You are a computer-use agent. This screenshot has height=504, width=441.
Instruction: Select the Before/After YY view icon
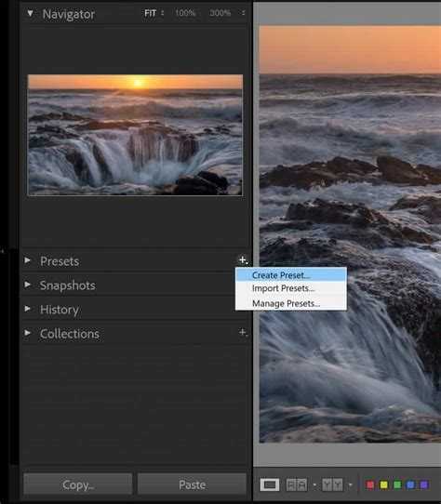coord(332,484)
